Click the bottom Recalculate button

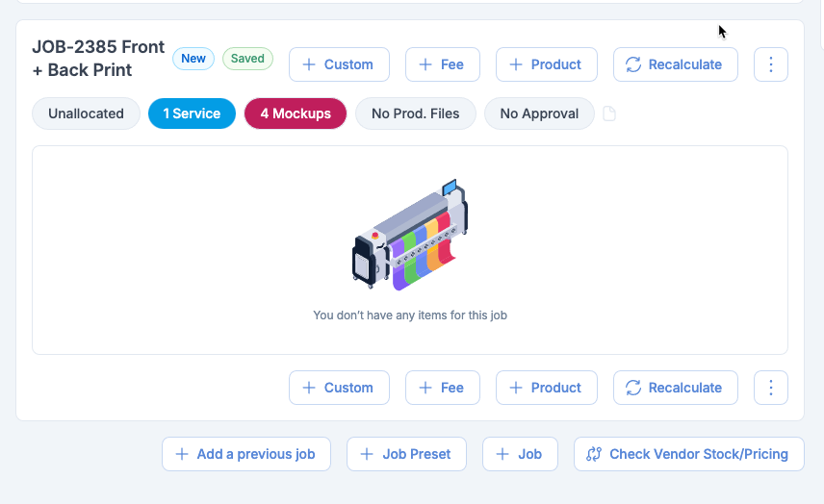click(675, 388)
